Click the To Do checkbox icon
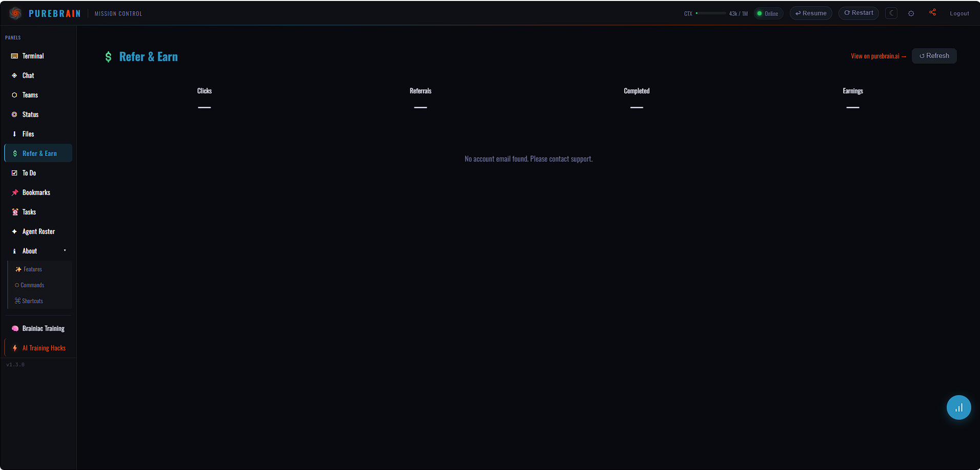This screenshot has height=470, width=980. click(x=14, y=173)
